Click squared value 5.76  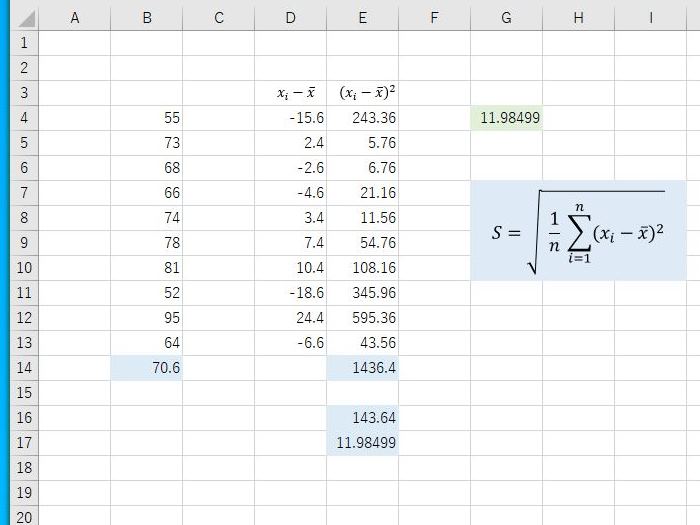(362, 143)
